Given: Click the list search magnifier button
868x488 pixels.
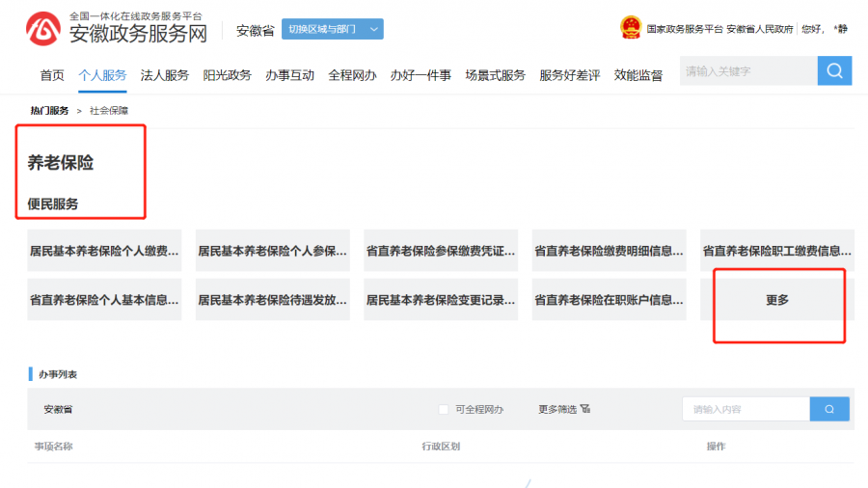Looking at the screenshot, I should (x=829, y=410).
